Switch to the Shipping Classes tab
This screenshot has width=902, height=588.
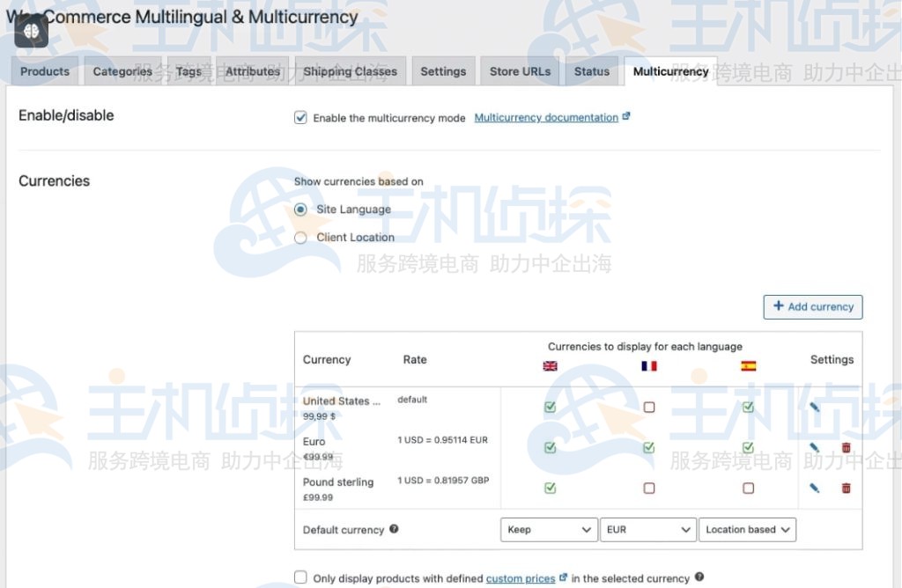tap(351, 71)
